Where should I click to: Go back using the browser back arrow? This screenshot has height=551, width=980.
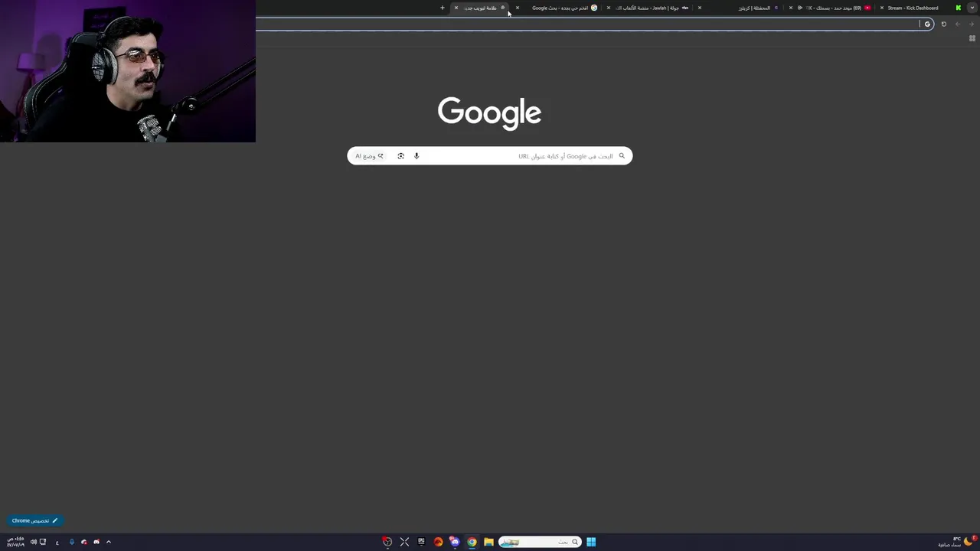(x=972, y=24)
